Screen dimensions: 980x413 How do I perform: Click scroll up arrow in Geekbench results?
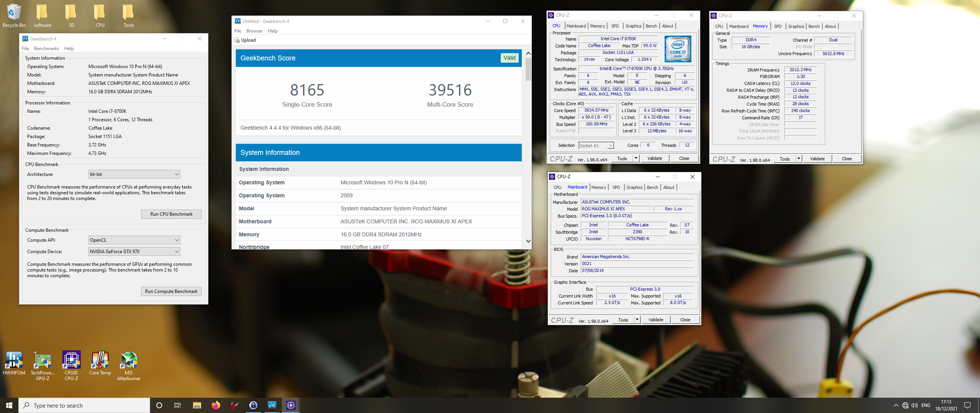[528, 54]
